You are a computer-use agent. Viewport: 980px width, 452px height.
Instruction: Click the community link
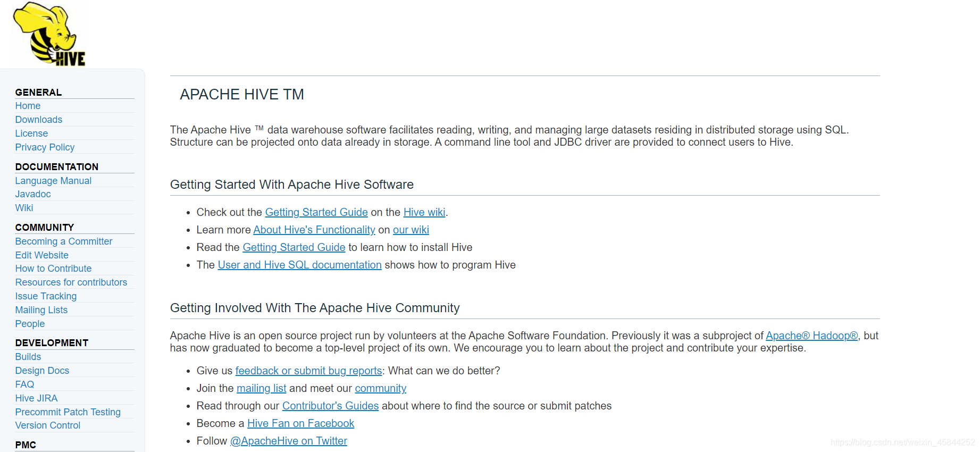tap(381, 388)
